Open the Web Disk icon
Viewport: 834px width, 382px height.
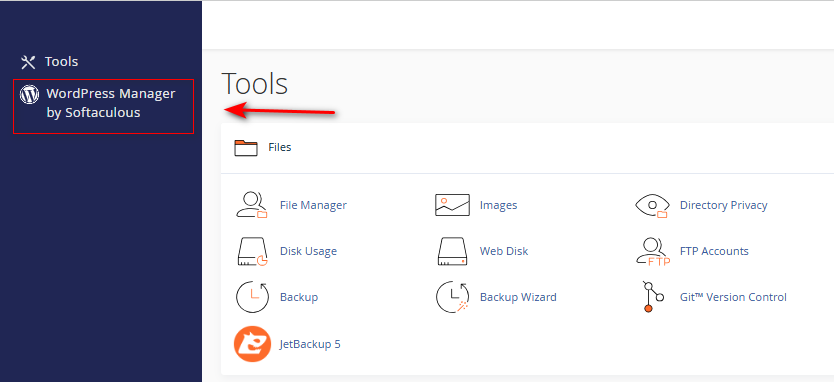point(452,251)
